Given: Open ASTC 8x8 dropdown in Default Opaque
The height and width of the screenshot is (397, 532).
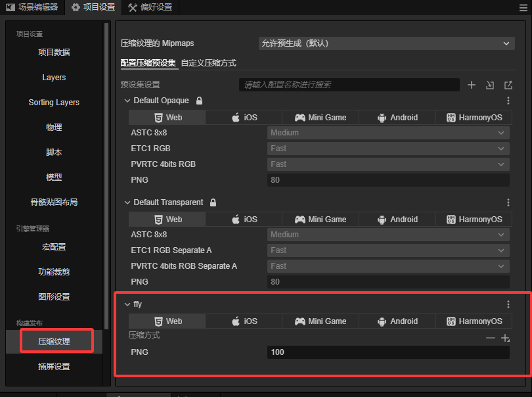Looking at the screenshot, I should (388, 133).
